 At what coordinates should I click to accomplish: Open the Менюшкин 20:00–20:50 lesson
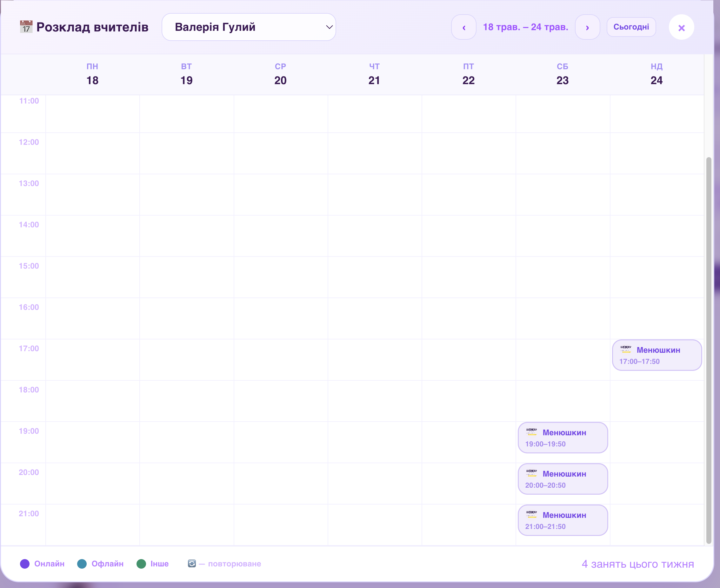pos(563,479)
